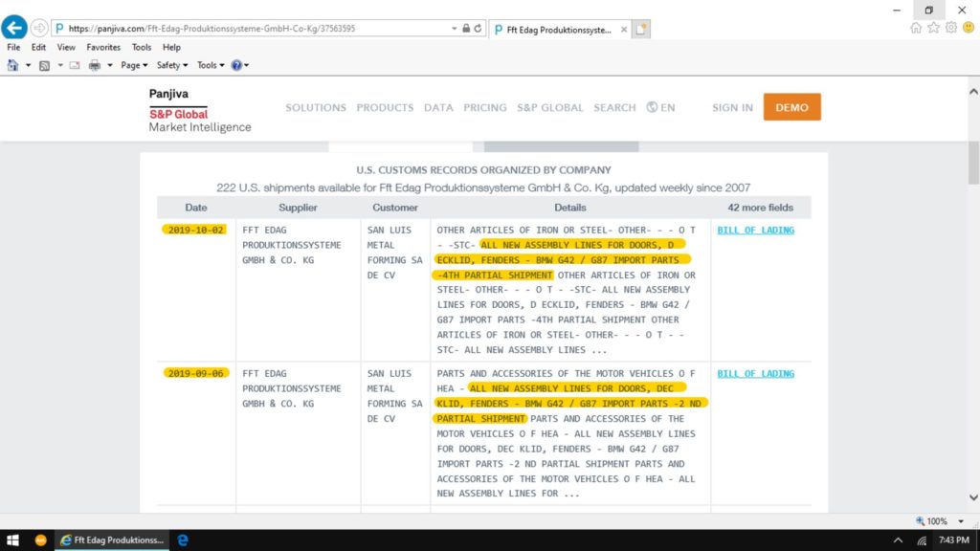Expand the address bar autocomplete dropdown arrow

click(455, 28)
